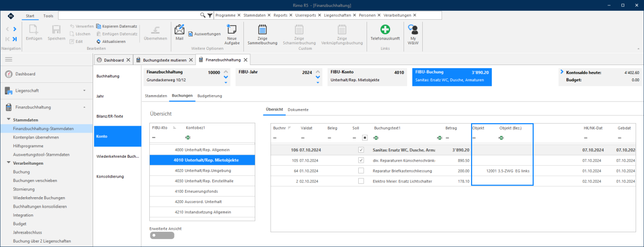The image size is (644, 247).
Task: Sort by the Buchnr column header
Action: pos(278,128)
